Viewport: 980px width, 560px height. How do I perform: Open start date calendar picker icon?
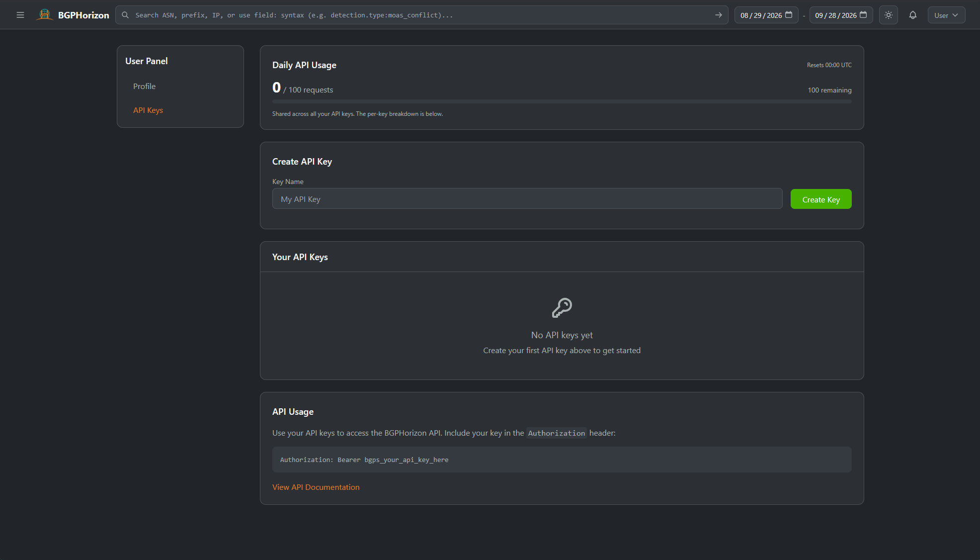tap(789, 15)
